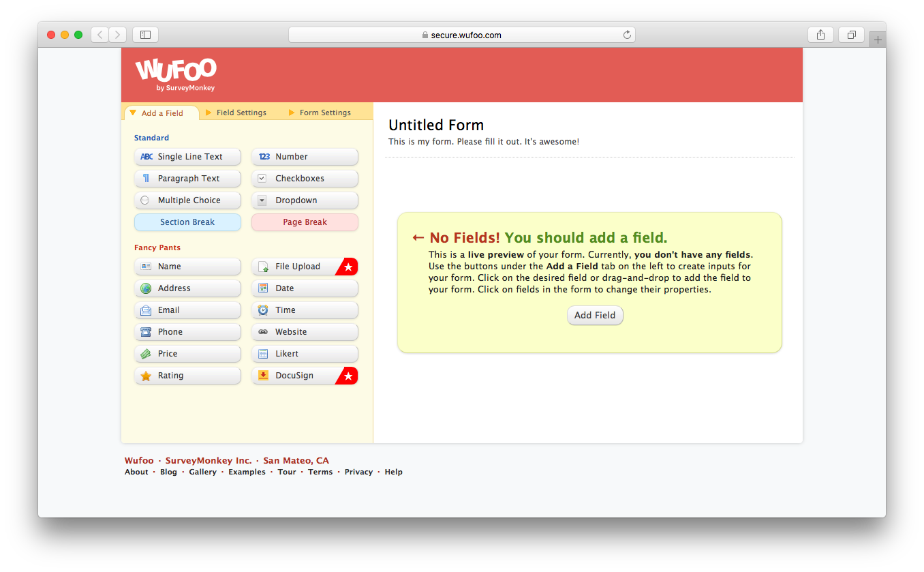This screenshot has width=924, height=572.
Task: Add a Number field
Action: 305,157
